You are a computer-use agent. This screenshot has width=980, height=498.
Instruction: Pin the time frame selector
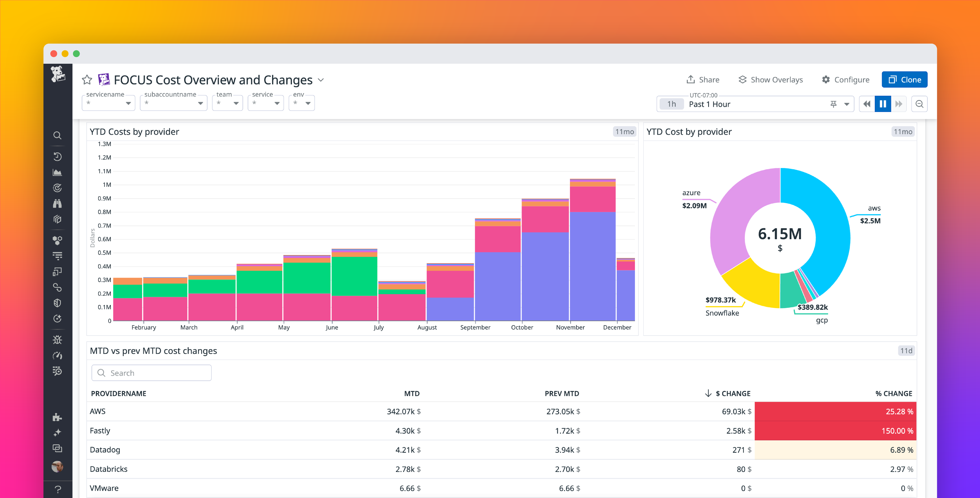coord(833,103)
